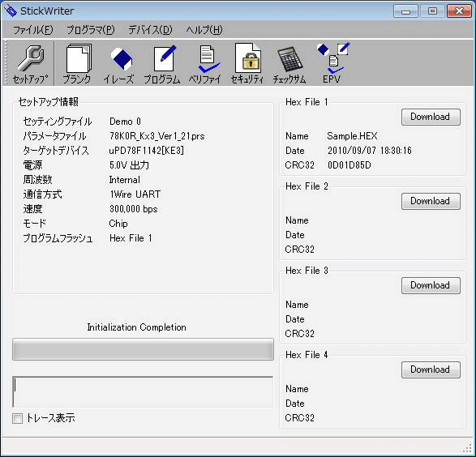The image size is (476, 457).
Task: Focus the trace output text box
Action: (x=143, y=392)
